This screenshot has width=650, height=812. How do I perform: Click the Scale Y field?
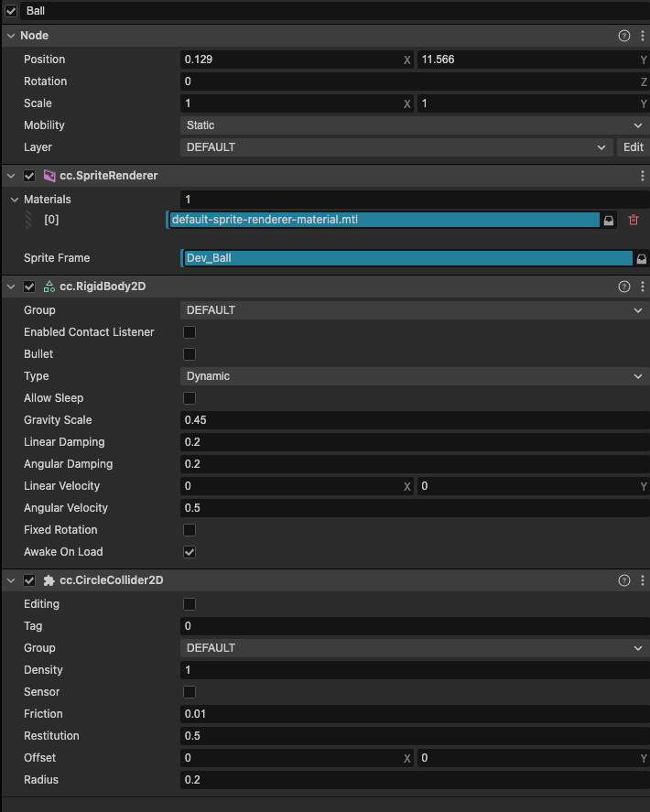[x=533, y=103]
